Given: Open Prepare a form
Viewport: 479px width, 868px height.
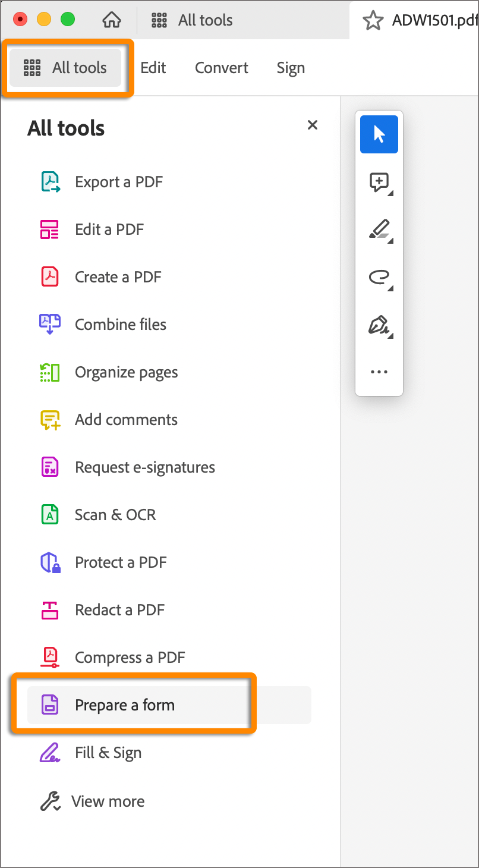Looking at the screenshot, I should [125, 704].
